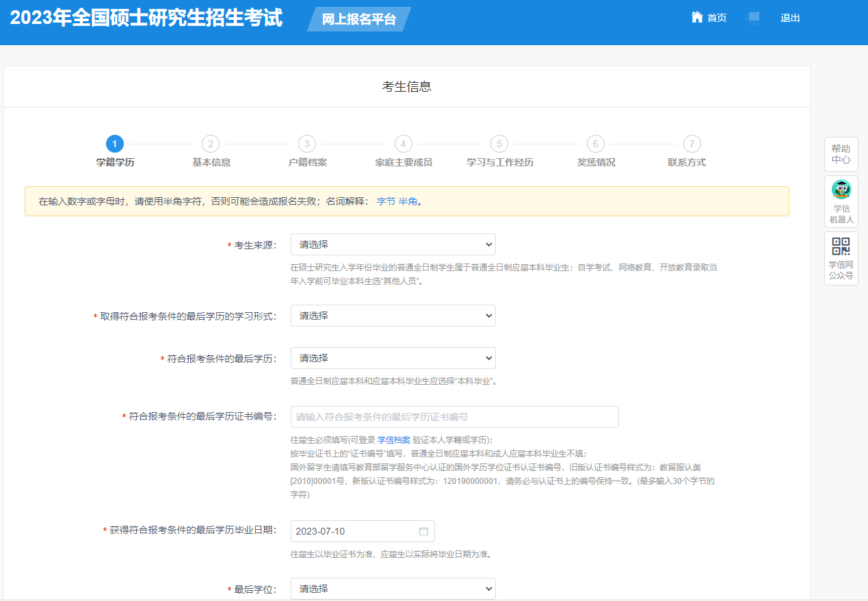
Task: Click the home icon in header
Action: [697, 17]
